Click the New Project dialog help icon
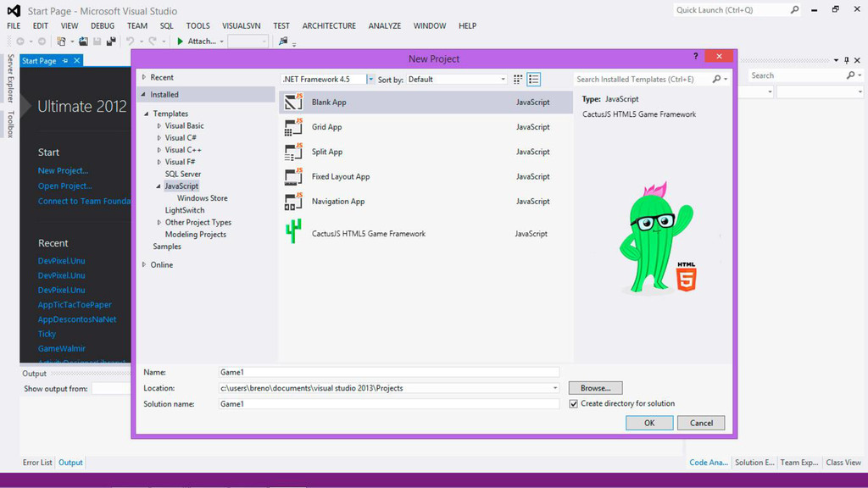Viewport: 868px width, 488px height. coord(695,56)
